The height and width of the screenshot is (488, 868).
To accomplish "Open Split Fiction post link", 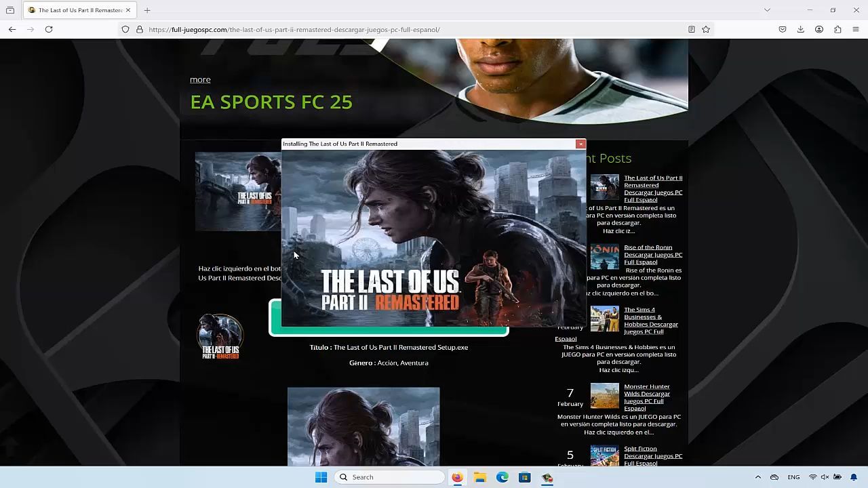I will (653, 455).
